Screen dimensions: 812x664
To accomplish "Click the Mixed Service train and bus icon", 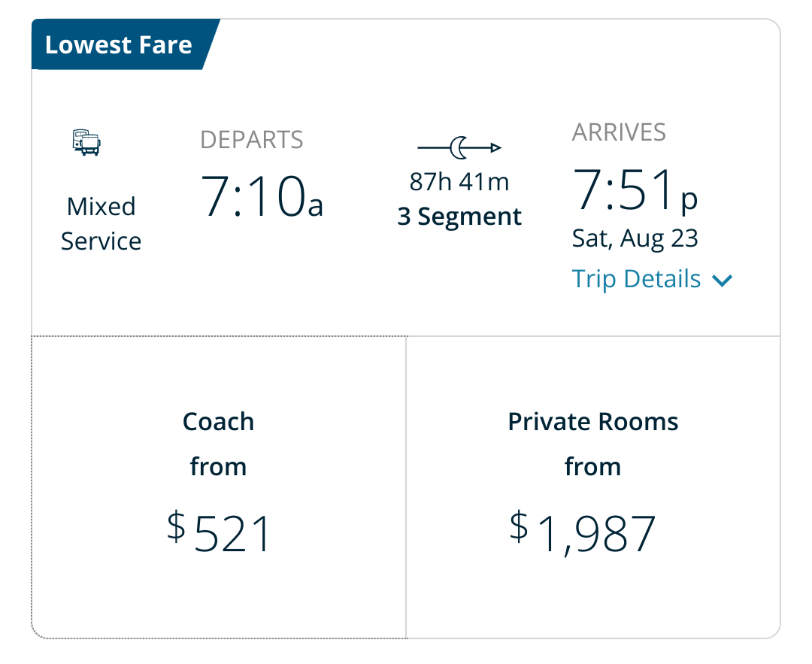I will click(x=86, y=142).
